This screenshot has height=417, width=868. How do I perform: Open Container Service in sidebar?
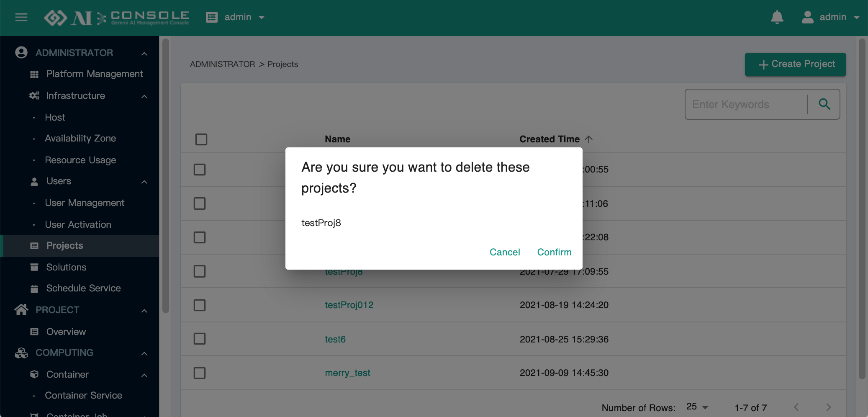tap(83, 395)
